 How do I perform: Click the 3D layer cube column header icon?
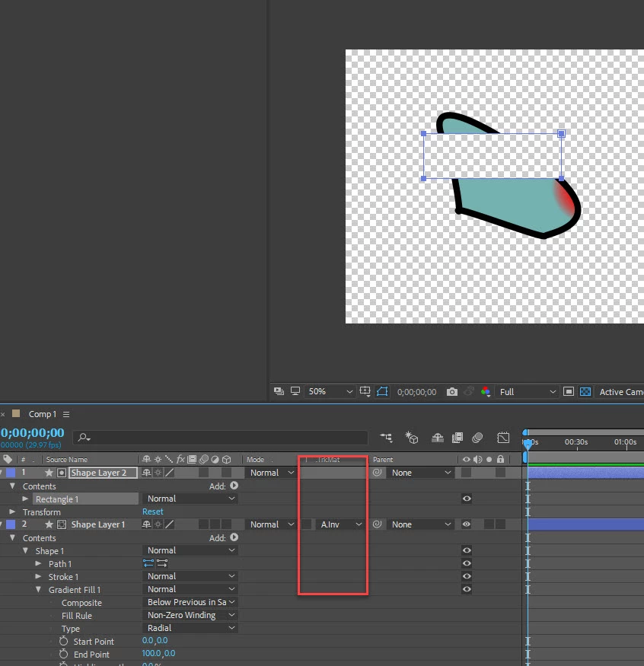(226, 459)
